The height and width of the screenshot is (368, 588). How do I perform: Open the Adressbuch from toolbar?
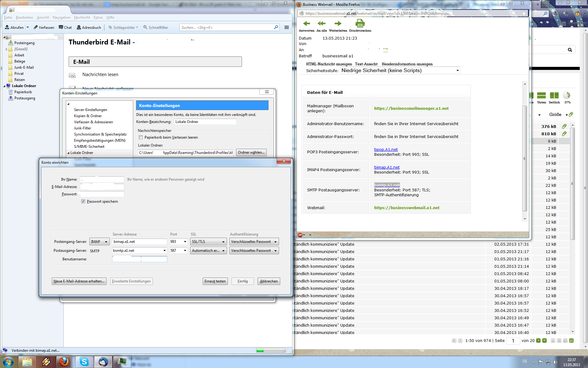pos(89,27)
